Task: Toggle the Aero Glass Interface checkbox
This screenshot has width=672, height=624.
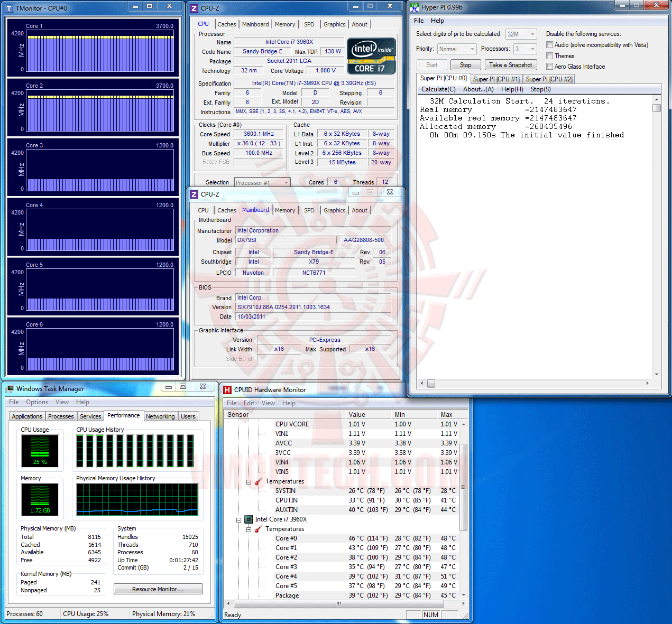Action: pyautogui.click(x=550, y=67)
